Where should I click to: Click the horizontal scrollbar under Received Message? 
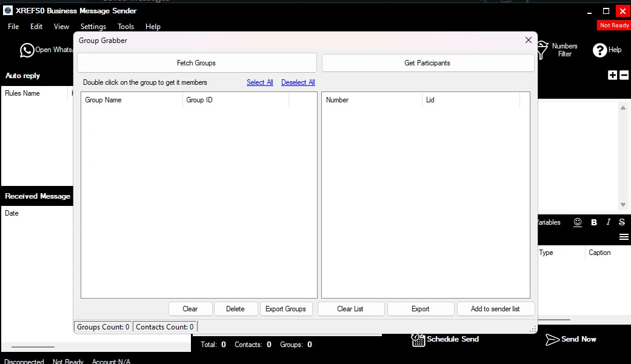[x=33, y=346]
